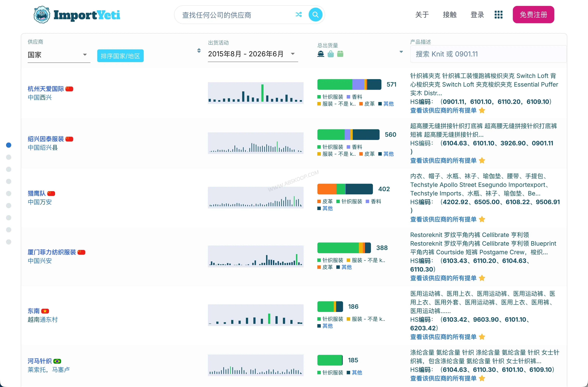
Task: Select the third side navigation dot
Action: (9, 169)
